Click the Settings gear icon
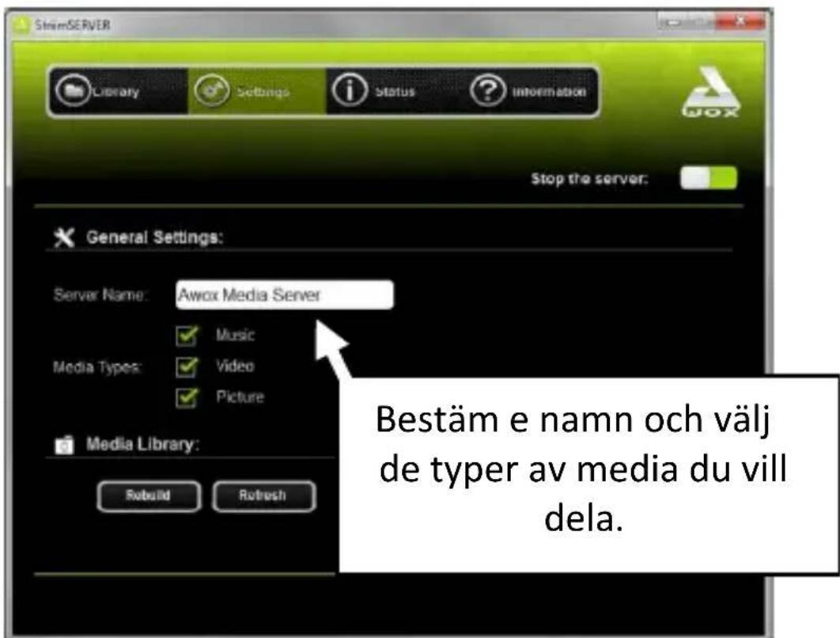 coord(212,90)
